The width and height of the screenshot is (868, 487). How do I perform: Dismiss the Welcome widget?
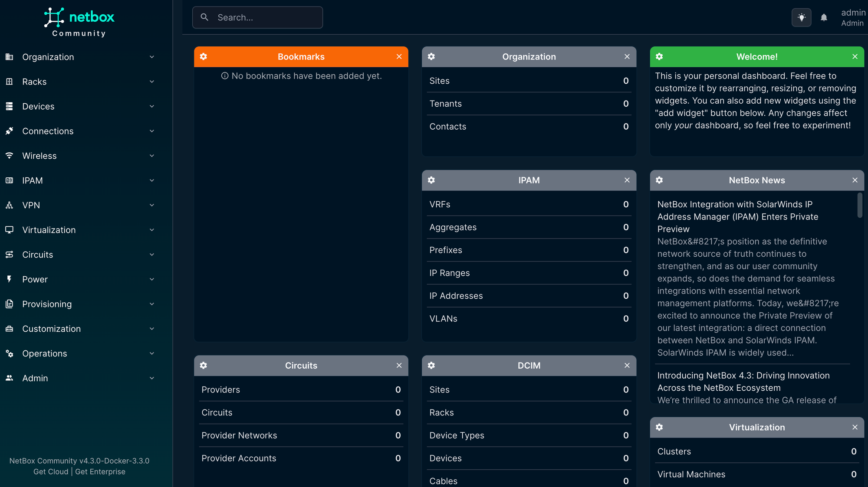pos(855,57)
